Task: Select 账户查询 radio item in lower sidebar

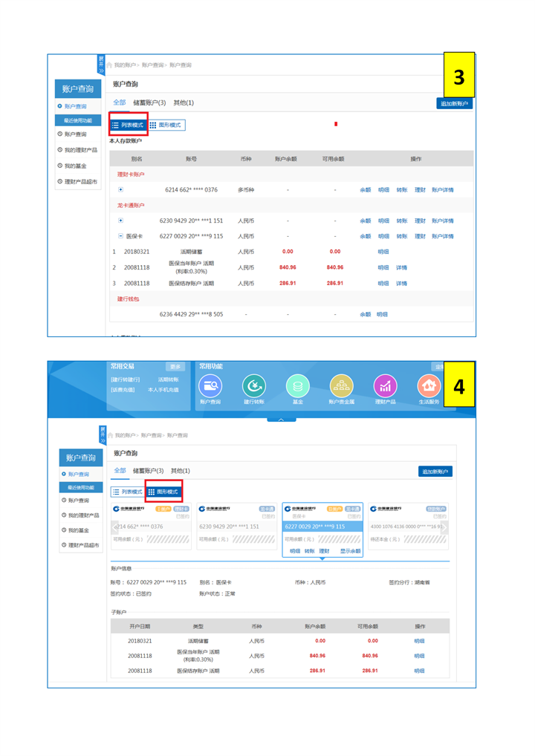Action: (75, 474)
